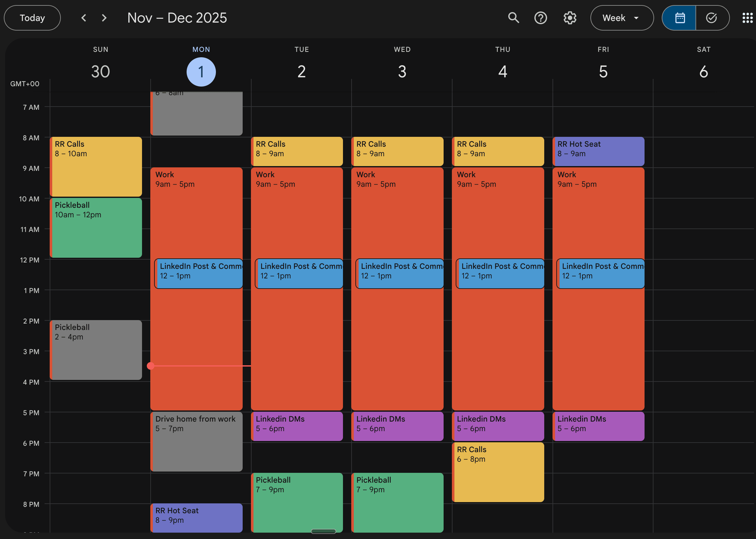The width and height of the screenshot is (756, 539).
Task: Click the current time indicator dot
Action: coord(151,366)
